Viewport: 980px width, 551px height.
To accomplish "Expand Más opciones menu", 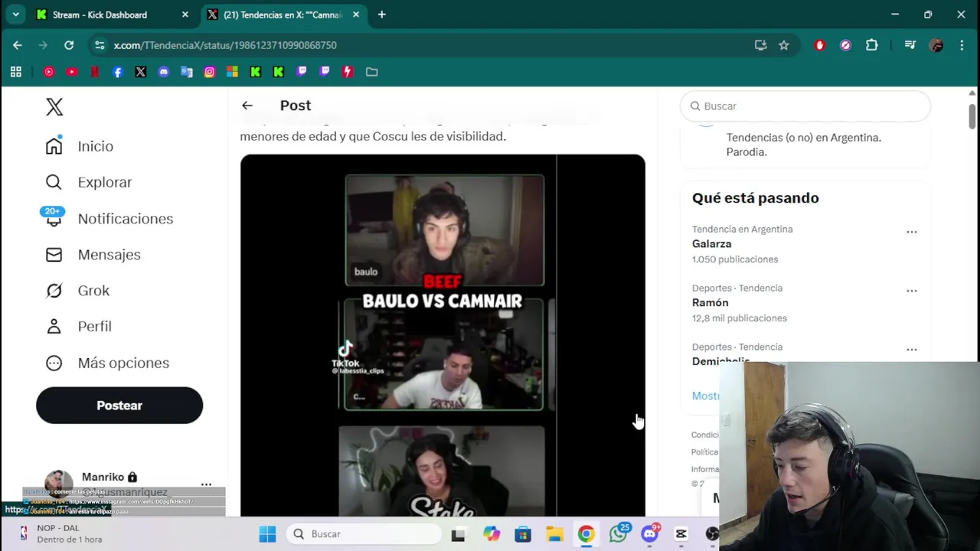I will pyautogui.click(x=107, y=363).
